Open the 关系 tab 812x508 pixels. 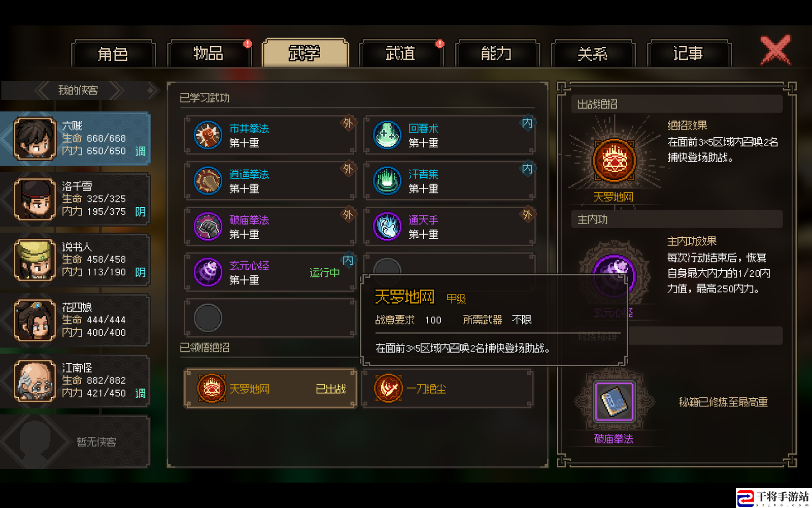(592, 53)
